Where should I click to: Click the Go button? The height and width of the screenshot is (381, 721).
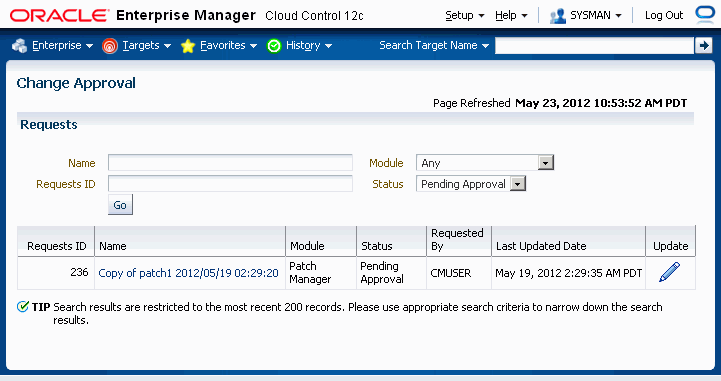click(x=120, y=205)
